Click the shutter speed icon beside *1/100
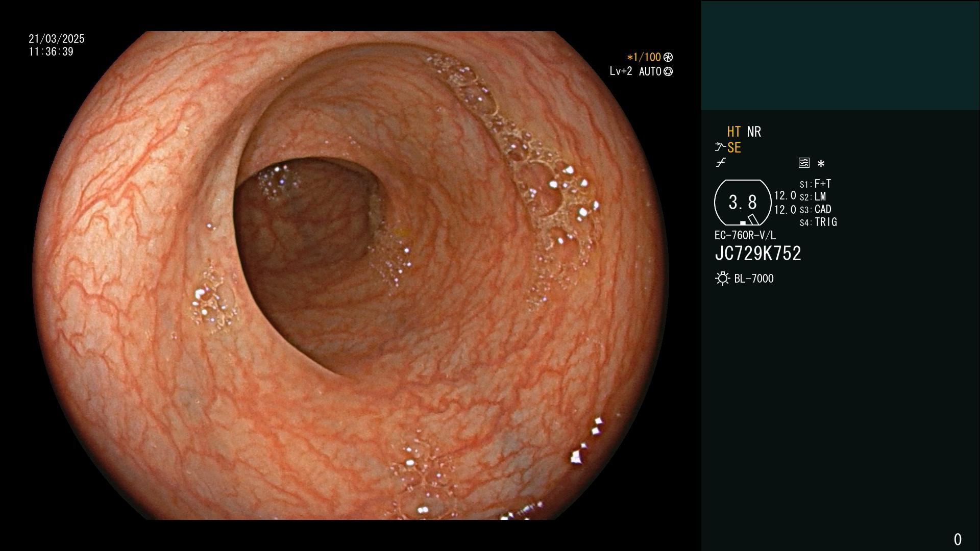Screen dimensions: 980x551 point(668,57)
